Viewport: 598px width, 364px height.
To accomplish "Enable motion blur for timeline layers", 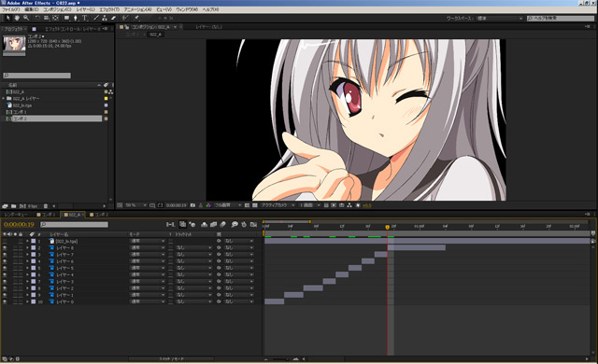I will click(x=222, y=224).
